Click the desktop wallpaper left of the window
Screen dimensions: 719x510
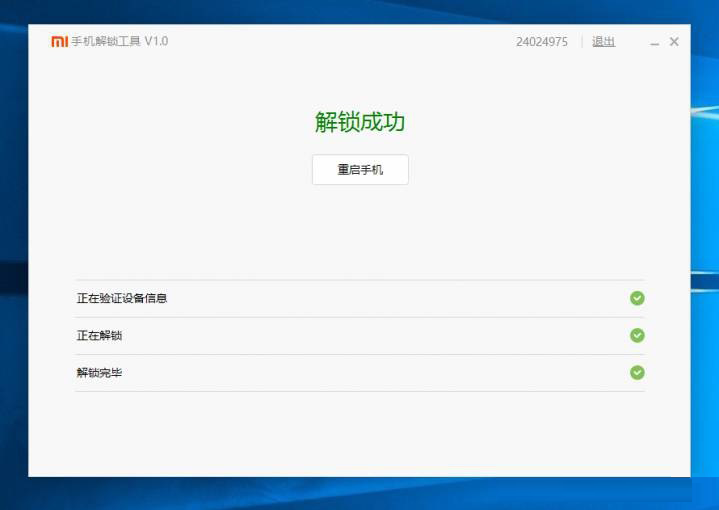click(13, 250)
